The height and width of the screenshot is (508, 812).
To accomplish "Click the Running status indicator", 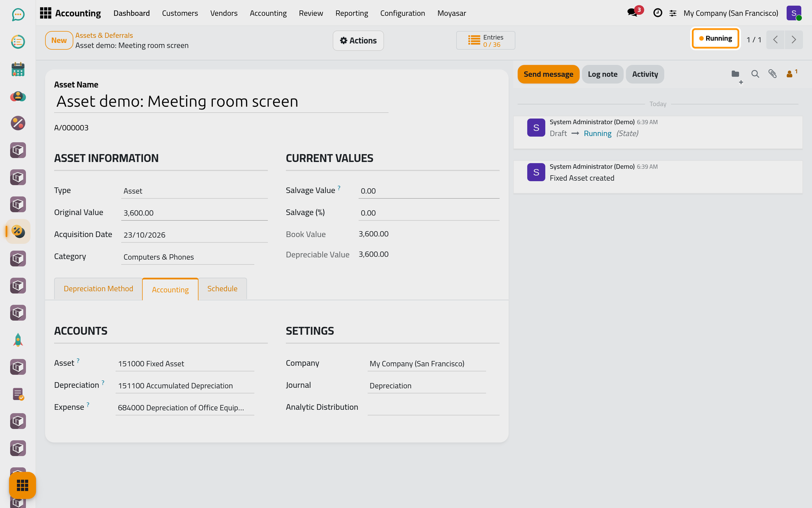I will (715, 39).
